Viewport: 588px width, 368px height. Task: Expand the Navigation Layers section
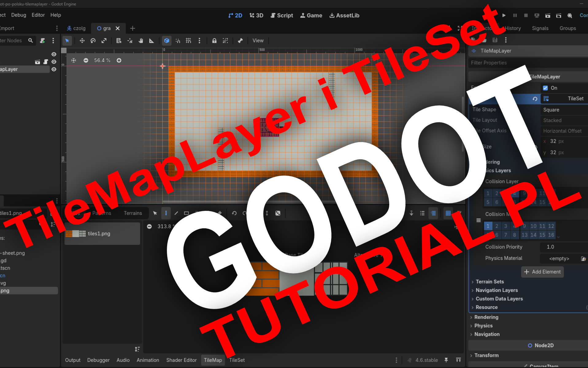click(x=496, y=290)
